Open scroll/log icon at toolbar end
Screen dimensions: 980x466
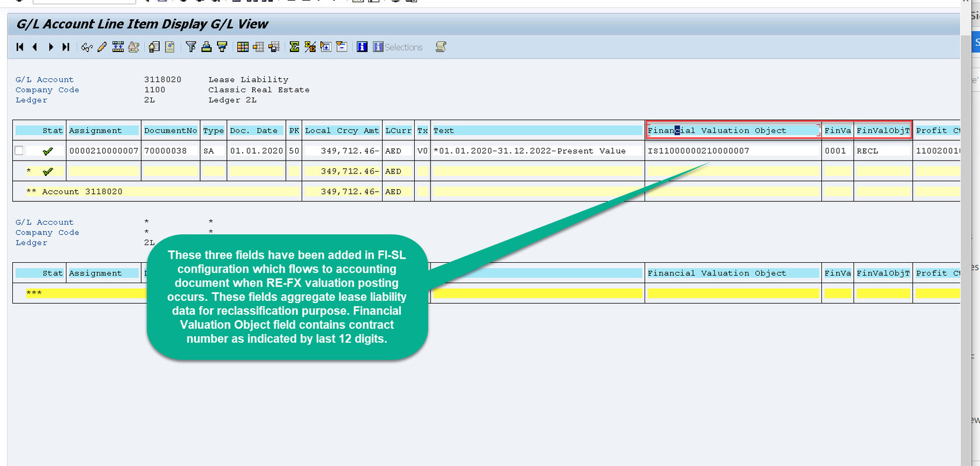441,47
